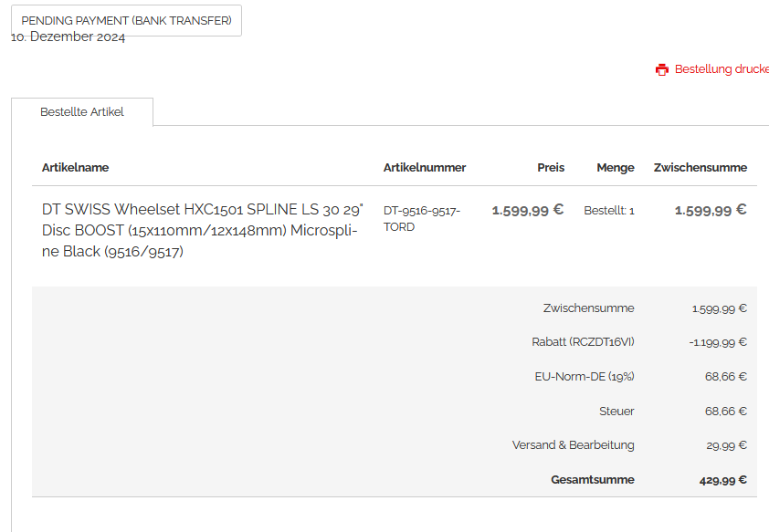Click the Menge column header
Image resolution: width=769 pixels, height=532 pixels.
pyautogui.click(x=616, y=168)
